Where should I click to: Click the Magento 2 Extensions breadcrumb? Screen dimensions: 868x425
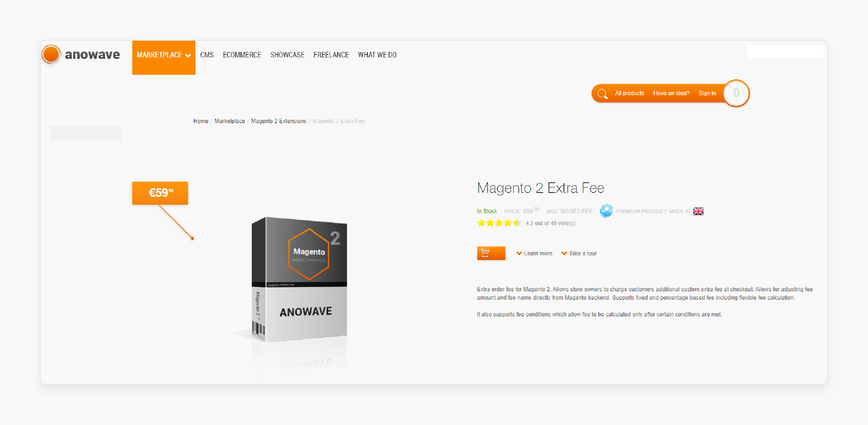279,121
